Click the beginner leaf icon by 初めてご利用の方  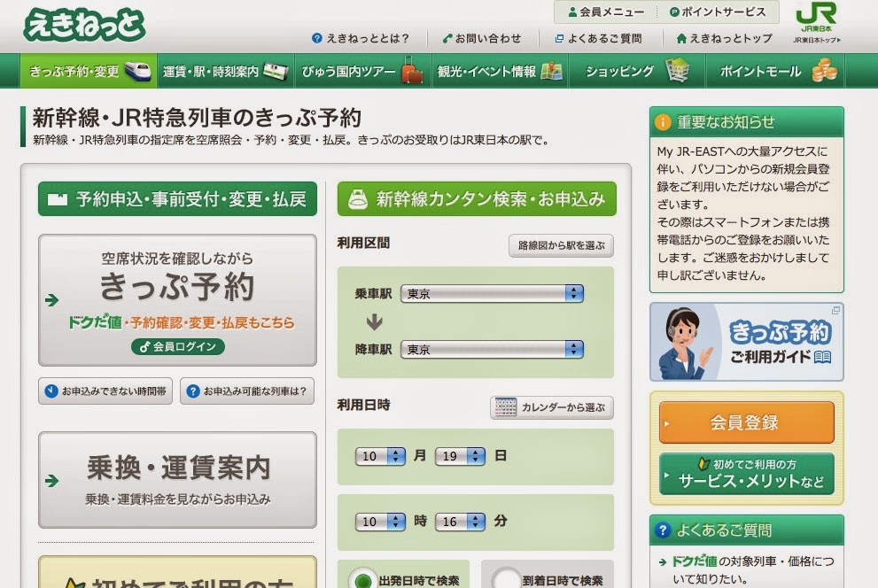pyautogui.click(x=703, y=464)
